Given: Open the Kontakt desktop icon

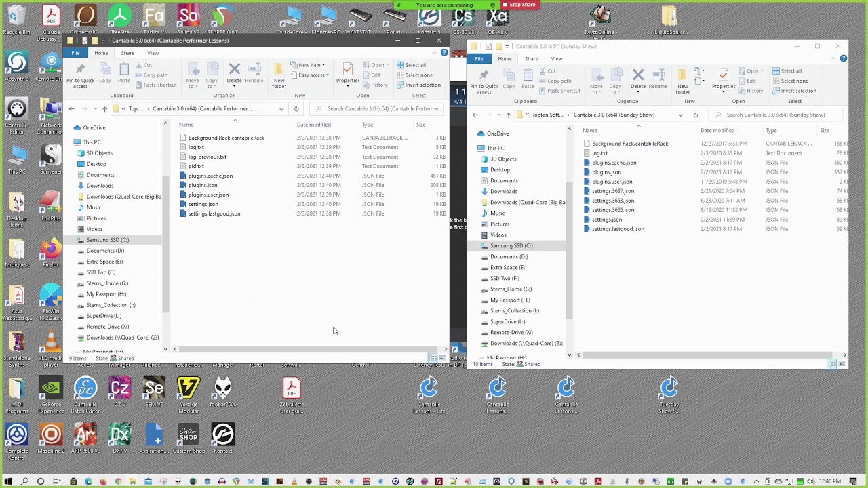Looking at the screenshot, I should point(223,439).
